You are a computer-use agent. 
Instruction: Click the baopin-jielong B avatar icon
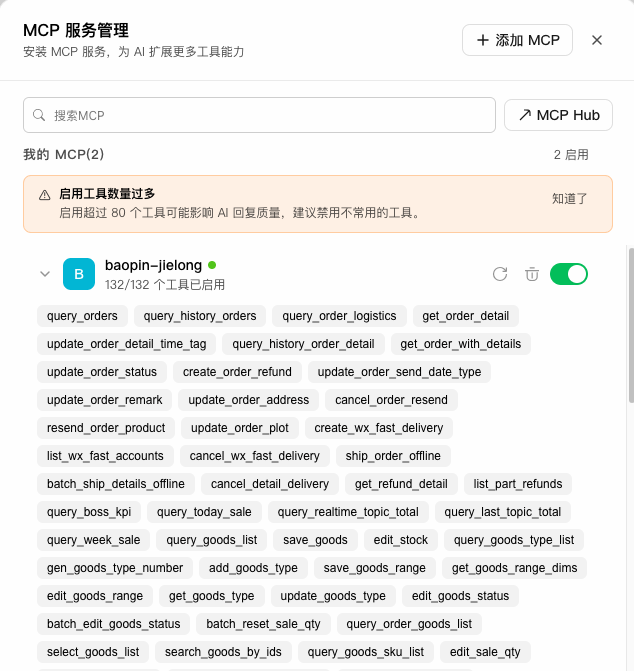click(79, 274)
